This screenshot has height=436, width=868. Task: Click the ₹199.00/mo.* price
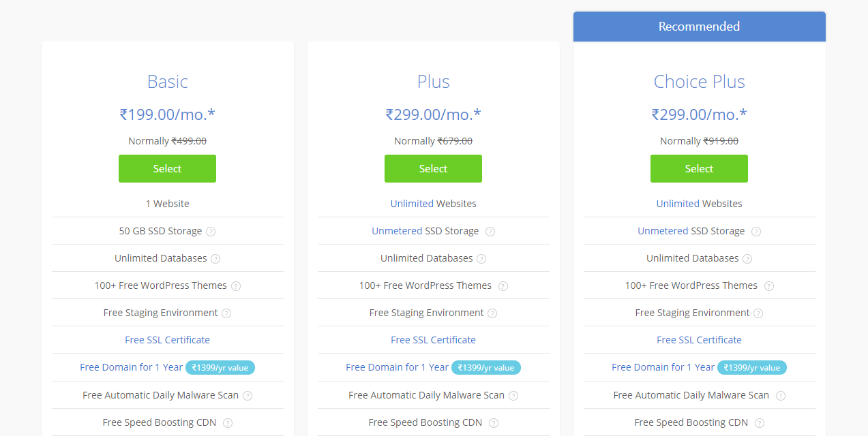click(x=167, y=114)
